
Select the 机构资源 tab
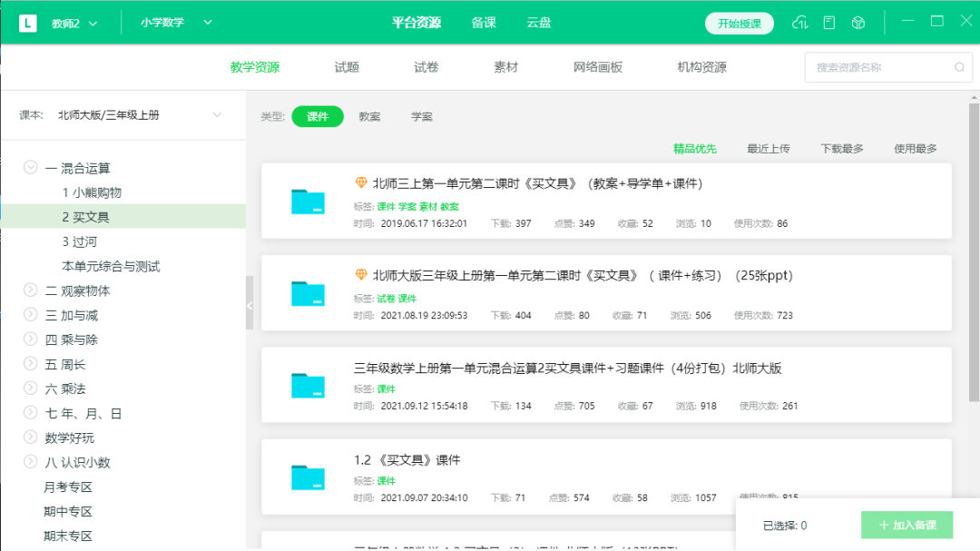point(701,67)
